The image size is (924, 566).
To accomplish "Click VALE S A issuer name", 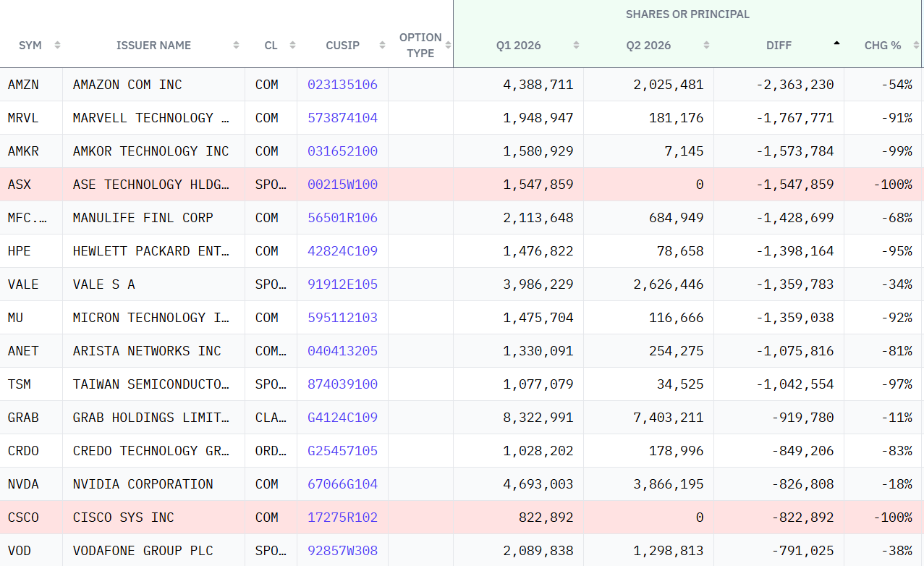I will pos(104,284).
